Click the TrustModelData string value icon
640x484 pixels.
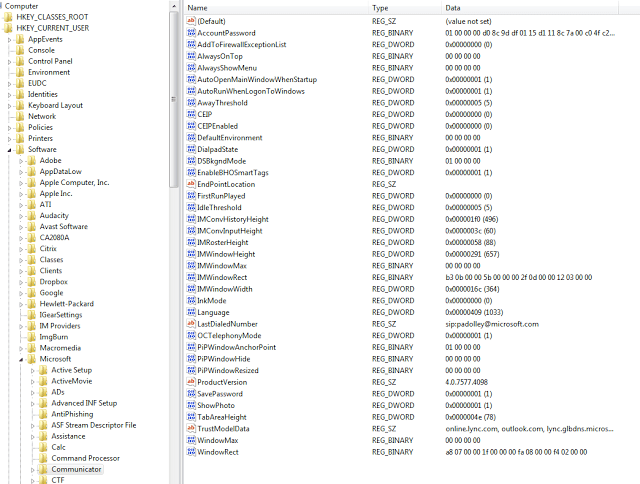coord(190,428)
